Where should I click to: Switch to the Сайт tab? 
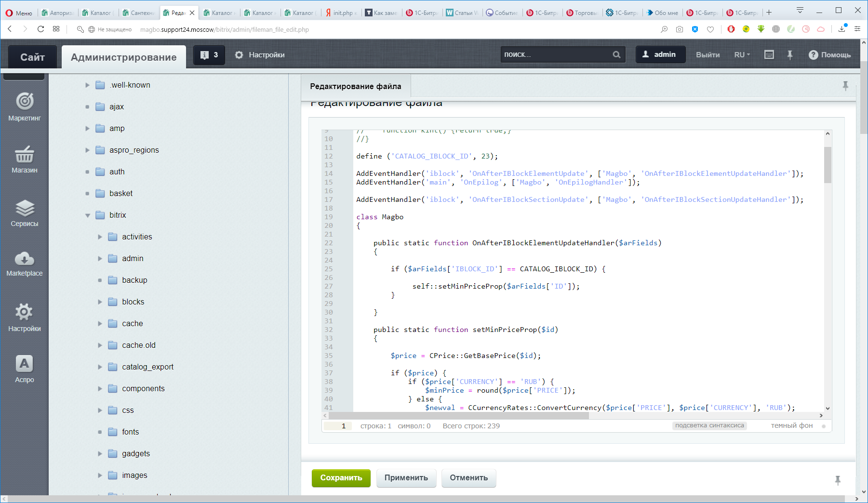[x=32, y=57]
